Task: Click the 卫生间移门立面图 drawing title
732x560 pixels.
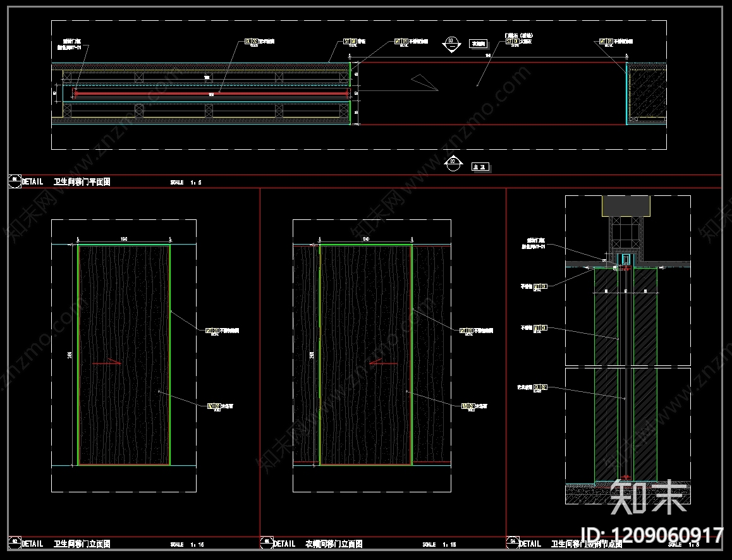Action: point(82,544)
